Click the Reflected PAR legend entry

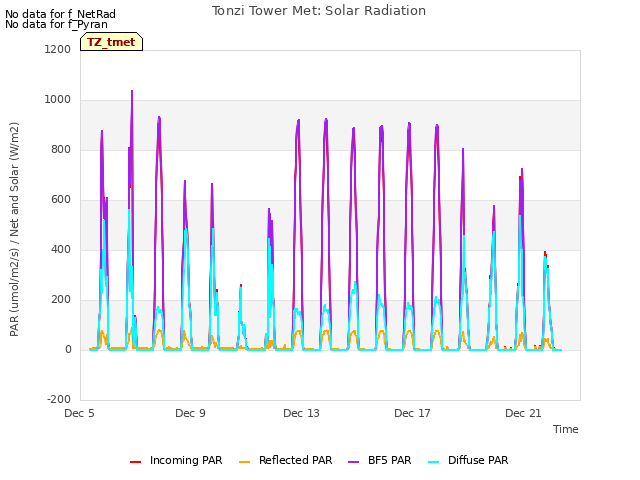coord(285,460)
